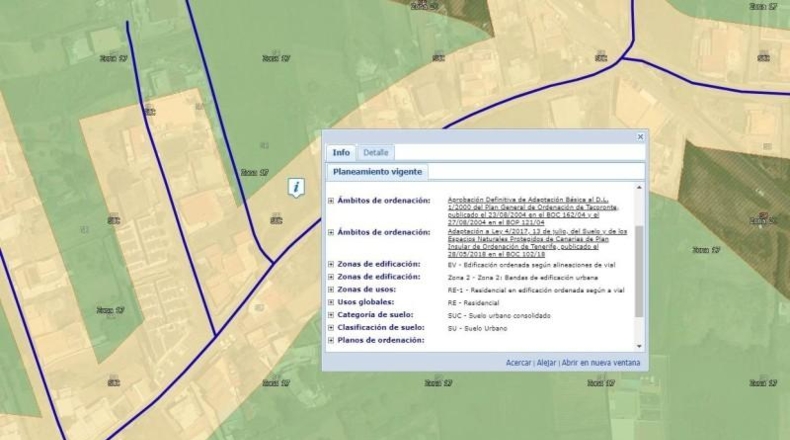Open Adaptación a Ley 4/2017 link
790x440 pixels.
click(x=538, y=243)
